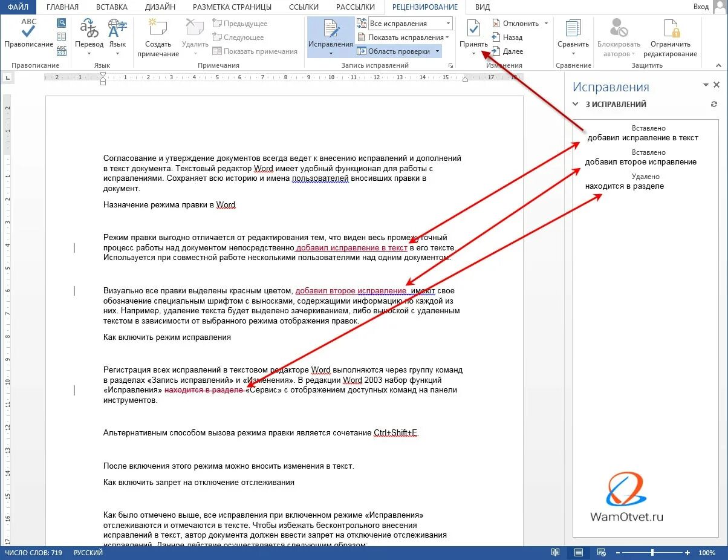Image resolution: width=728 pixels, height=560 pixels.
Task: Create a new comment with Создать примечание
Action: click(x=158, y=38)
